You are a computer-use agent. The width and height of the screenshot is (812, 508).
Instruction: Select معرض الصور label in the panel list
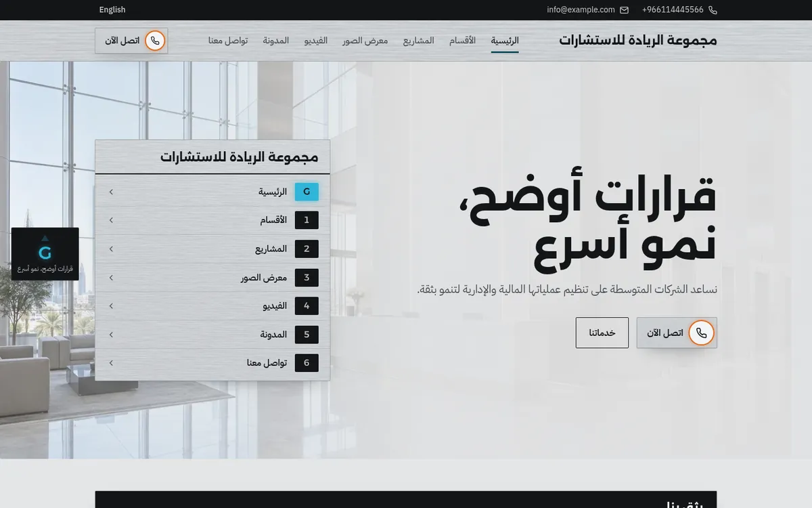click(264, 278)
